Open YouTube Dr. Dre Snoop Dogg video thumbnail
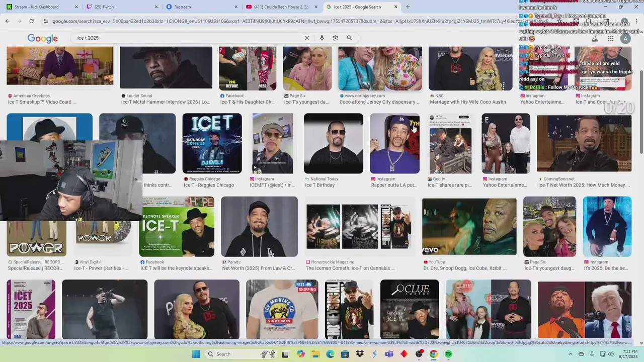This screenshot has height=362, width=644. 469,227
